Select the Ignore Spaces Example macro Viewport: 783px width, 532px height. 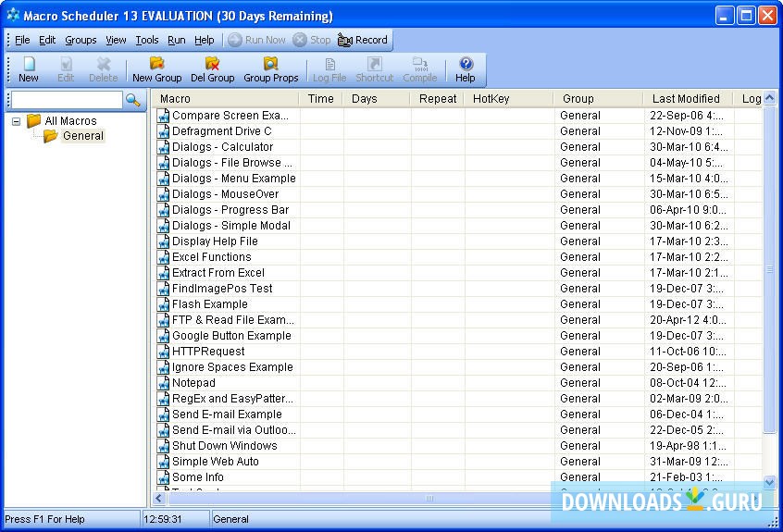coord(232,366)
